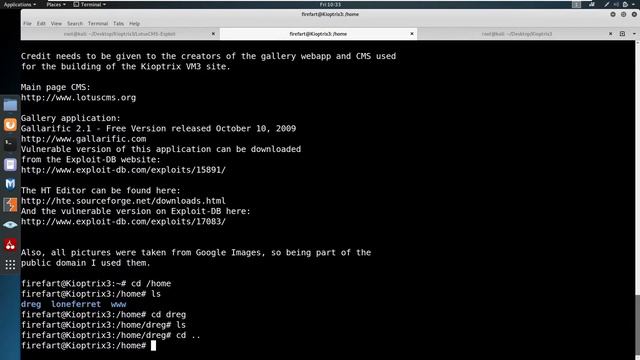The image size is (640, 360).
Task: Open the Applications menu
Action: 20,4
